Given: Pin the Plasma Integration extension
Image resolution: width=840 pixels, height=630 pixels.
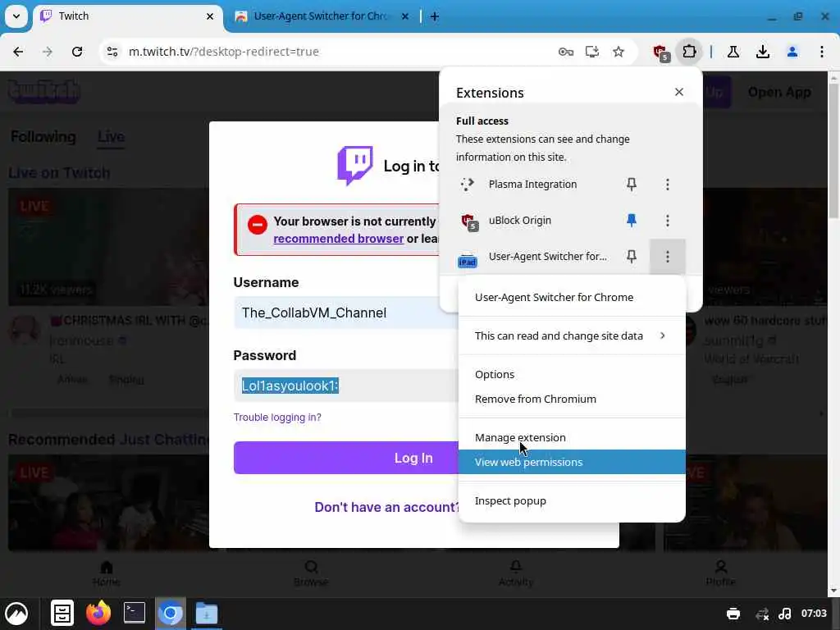Looking at the screenshot, I should pyautogui.click(x=632, y=185).
